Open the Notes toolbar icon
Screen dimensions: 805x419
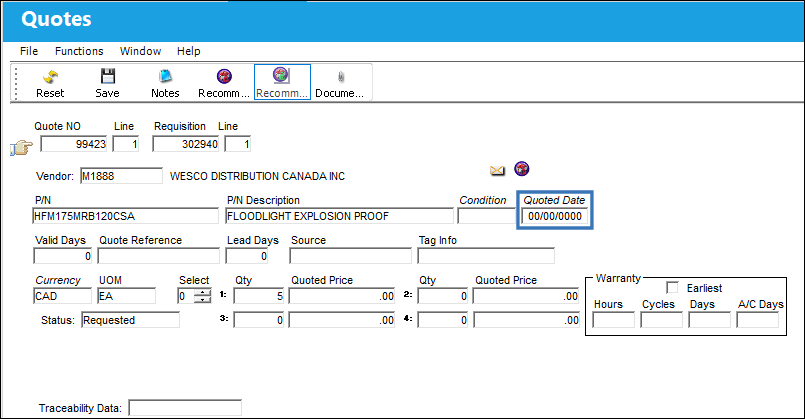[x=165, y=77]
